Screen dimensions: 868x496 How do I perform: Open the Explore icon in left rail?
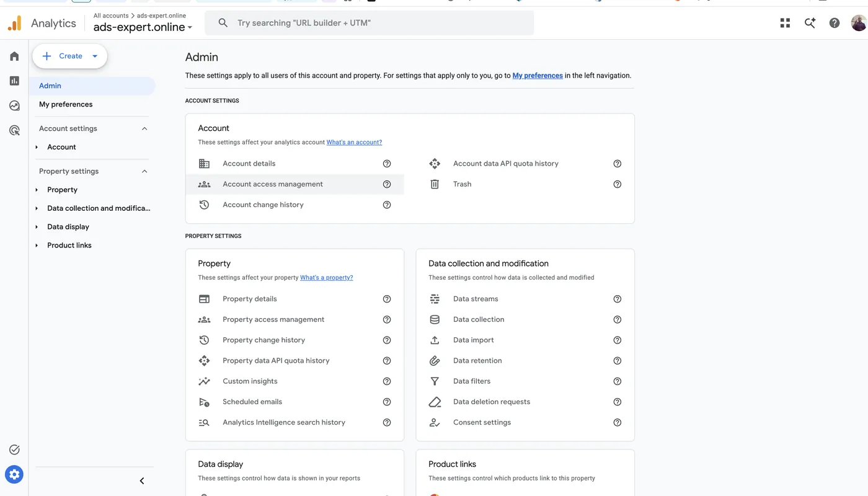(14, 106)
